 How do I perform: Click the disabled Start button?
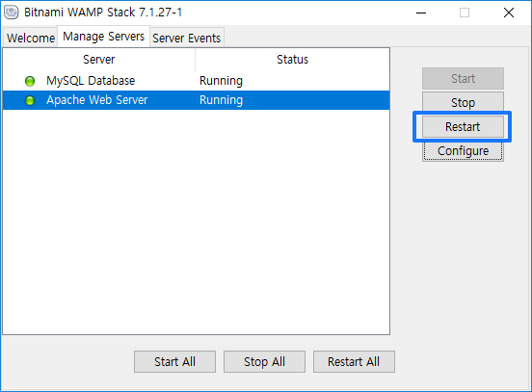tap(463, 78)
